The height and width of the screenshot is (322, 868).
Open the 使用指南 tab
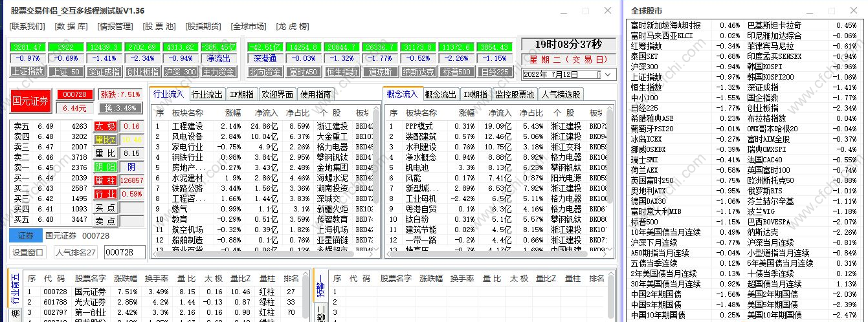[x=315, y=94]
